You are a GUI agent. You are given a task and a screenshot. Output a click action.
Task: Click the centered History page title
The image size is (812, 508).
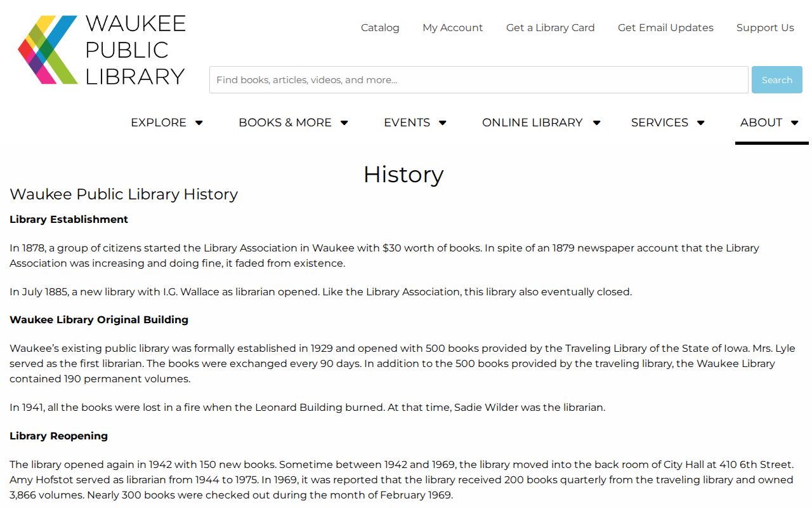pyautogui.click(x=403, y=175)
